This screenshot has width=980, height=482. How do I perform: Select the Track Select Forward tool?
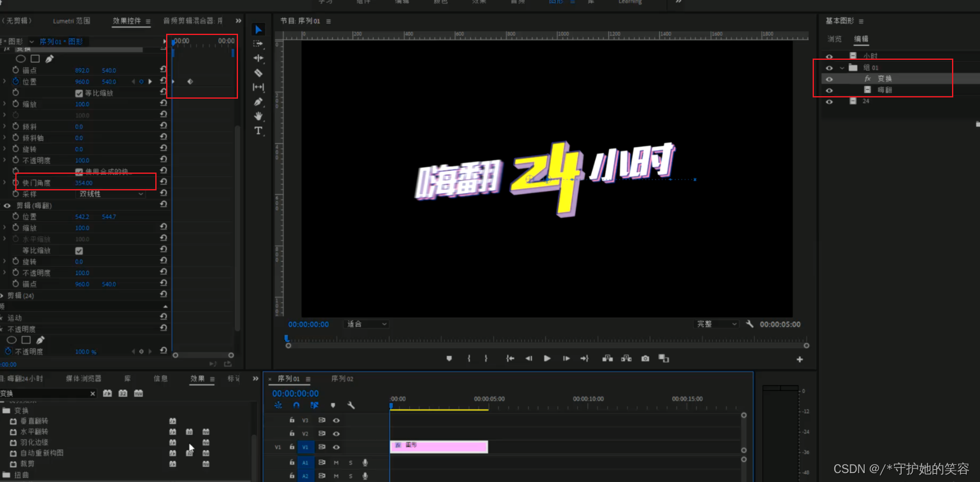click(258, 44)
